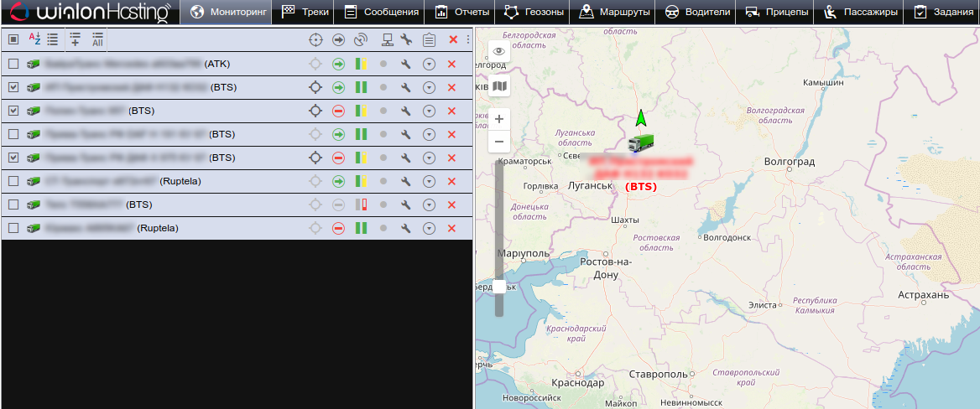The image size is (980, 409).
Task: Click the crosshair tracking icon in ATK row
Action: pyautogui.click(x=315, y=64)
